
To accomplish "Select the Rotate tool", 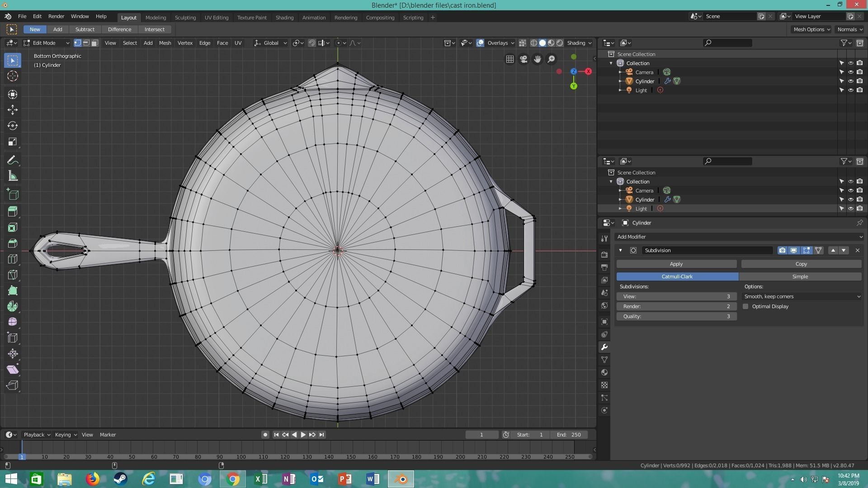I will 13,126.
